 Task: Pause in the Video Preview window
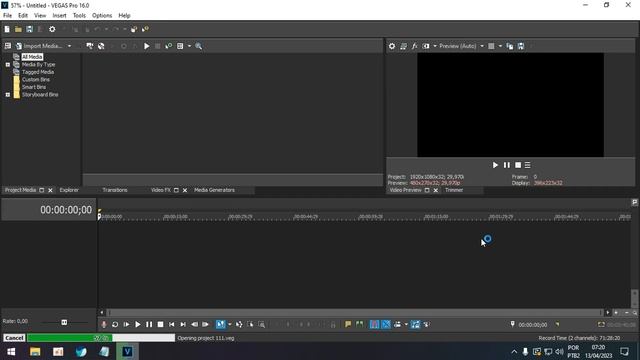(x=507, y=165)
